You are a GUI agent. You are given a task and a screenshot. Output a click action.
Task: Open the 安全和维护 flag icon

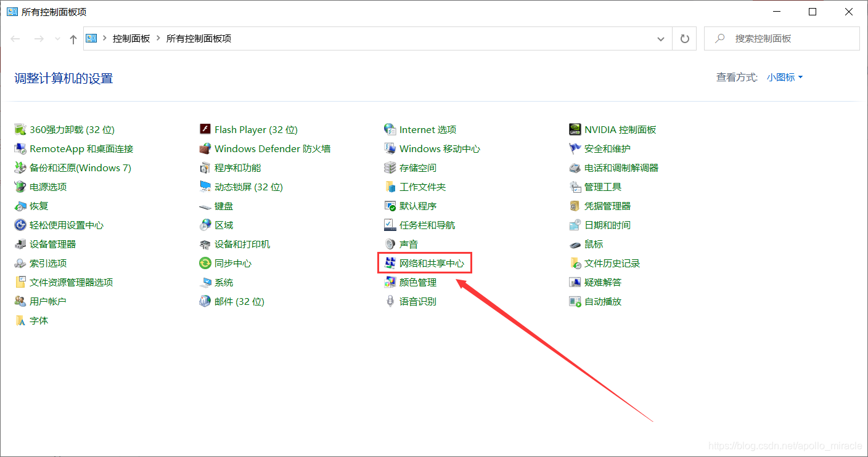575,148
